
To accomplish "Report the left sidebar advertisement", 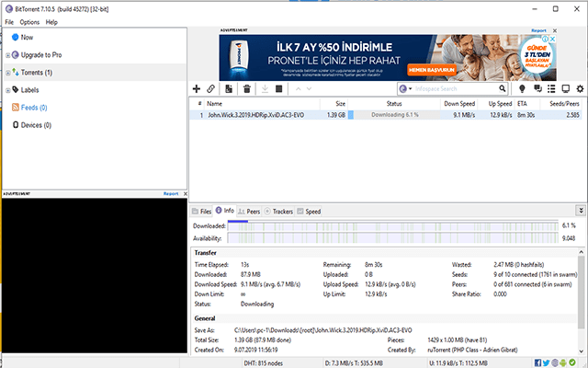I will coord(171,194).
